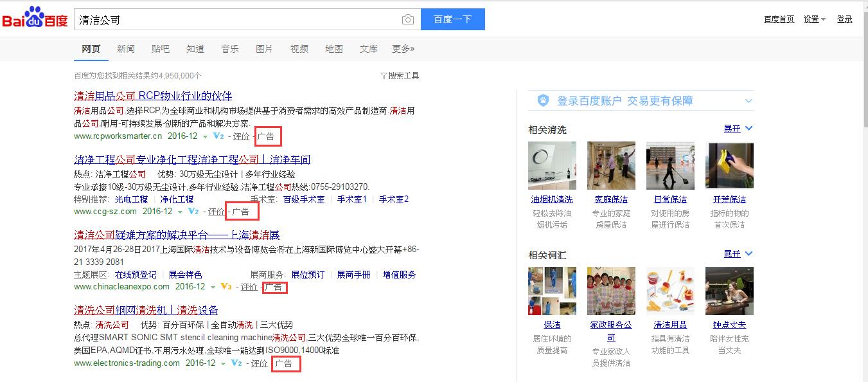868x382 pixels.
Task: Open 搜索工具 filter tools
Action: [x=400, y=76]
